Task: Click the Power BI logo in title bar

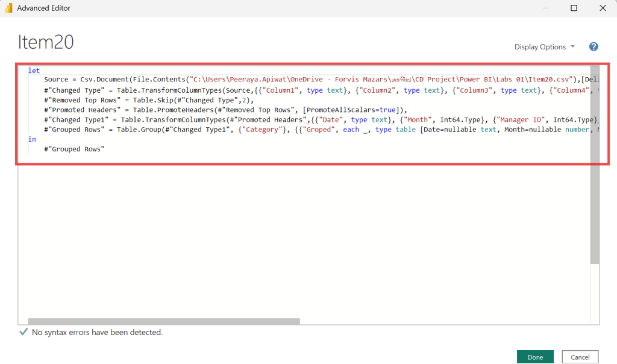Action: (8, 8)
